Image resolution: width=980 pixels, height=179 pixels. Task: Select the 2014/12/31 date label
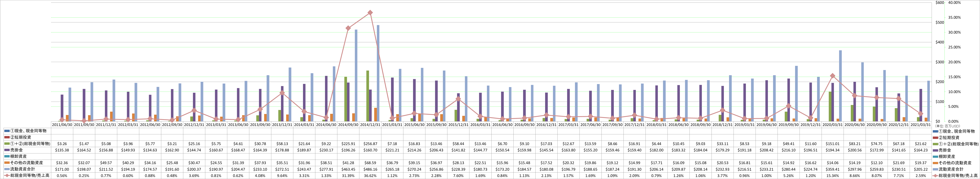371,125
